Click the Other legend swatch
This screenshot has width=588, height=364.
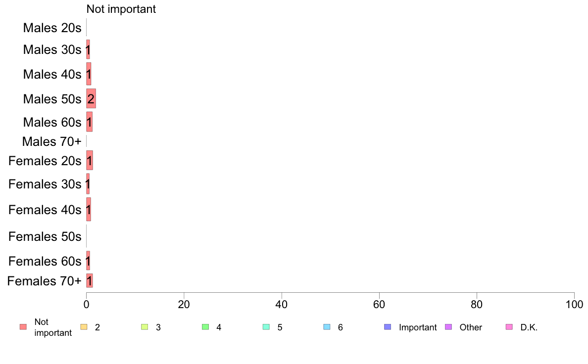pos(448,327)
